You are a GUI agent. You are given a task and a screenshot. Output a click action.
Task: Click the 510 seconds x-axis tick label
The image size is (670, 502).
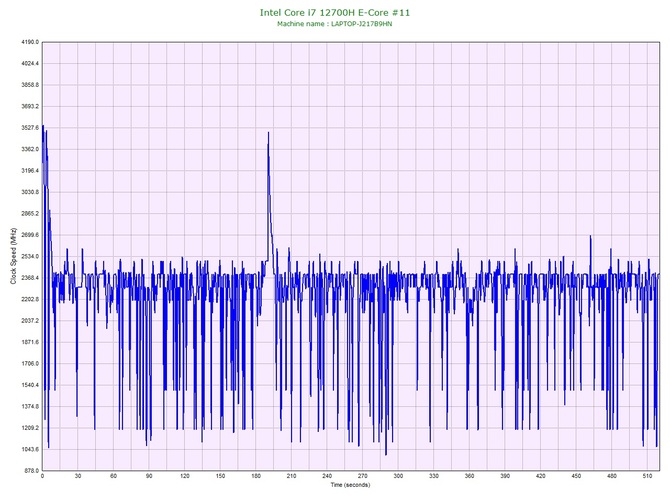pyautogui.click(x=647, y=476)
